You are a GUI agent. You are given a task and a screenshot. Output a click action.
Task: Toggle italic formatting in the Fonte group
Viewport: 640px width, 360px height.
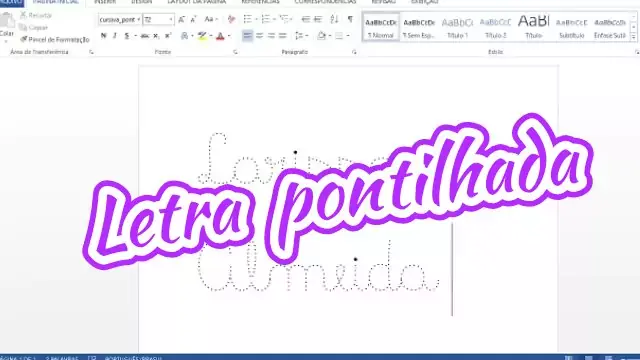tap(115, 36)
